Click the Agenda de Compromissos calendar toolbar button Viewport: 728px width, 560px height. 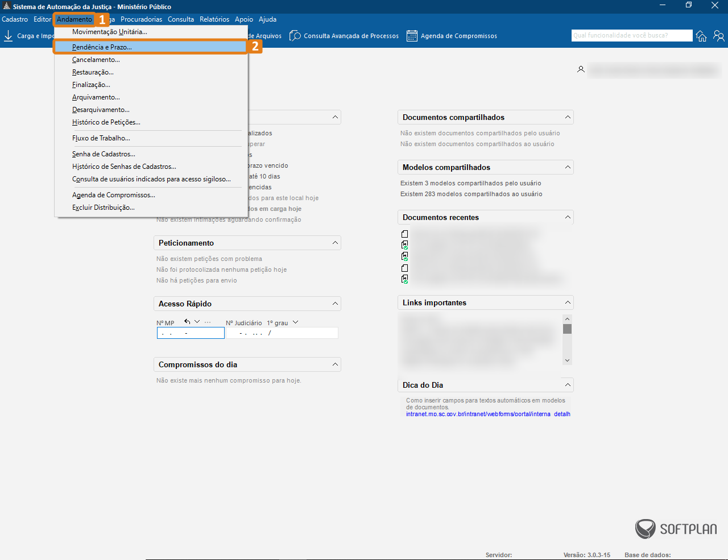452,36
